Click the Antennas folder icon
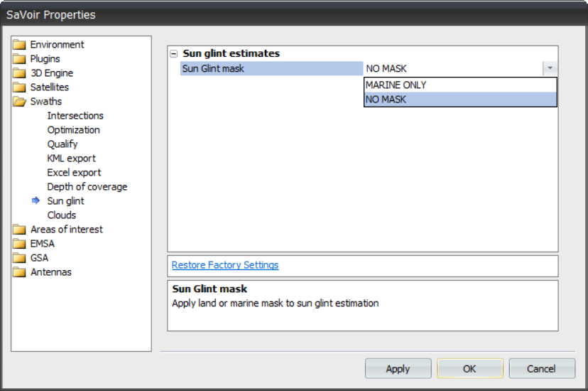 click(x=19, y=272)
